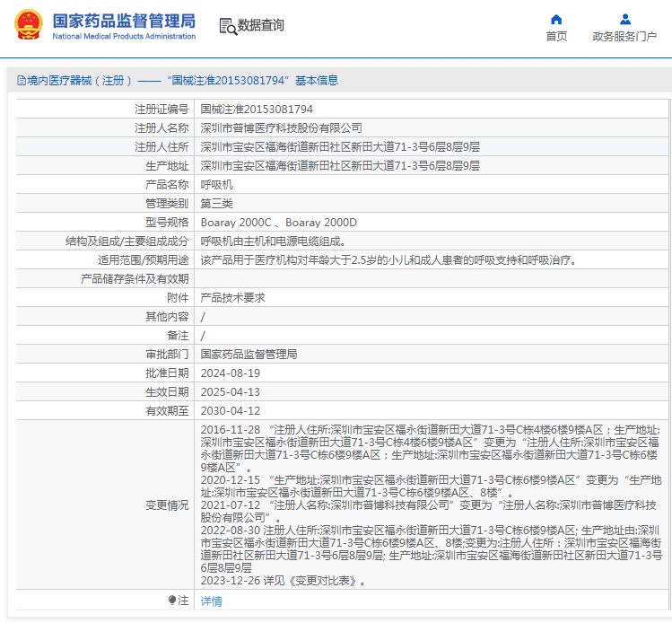The height and width of the screenshot is (623, 672).
Task: Click the national emblem logo
Action: tap(27, 25)
